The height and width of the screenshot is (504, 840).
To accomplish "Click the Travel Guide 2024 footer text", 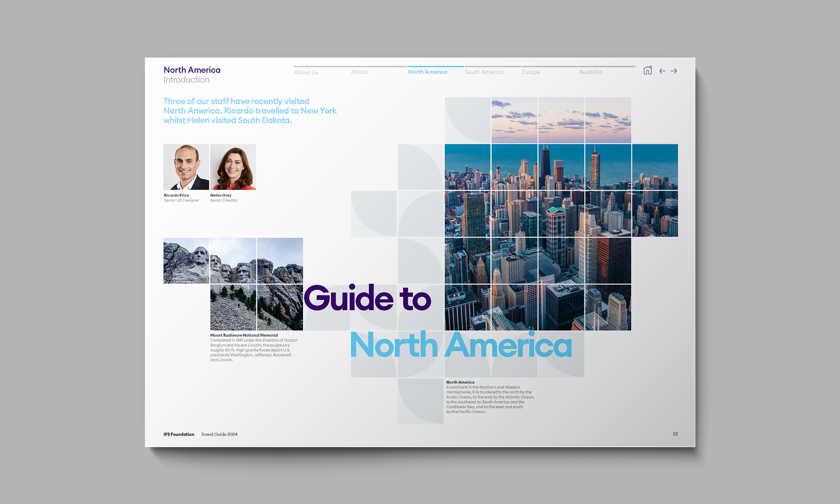I will pos(219,434).
